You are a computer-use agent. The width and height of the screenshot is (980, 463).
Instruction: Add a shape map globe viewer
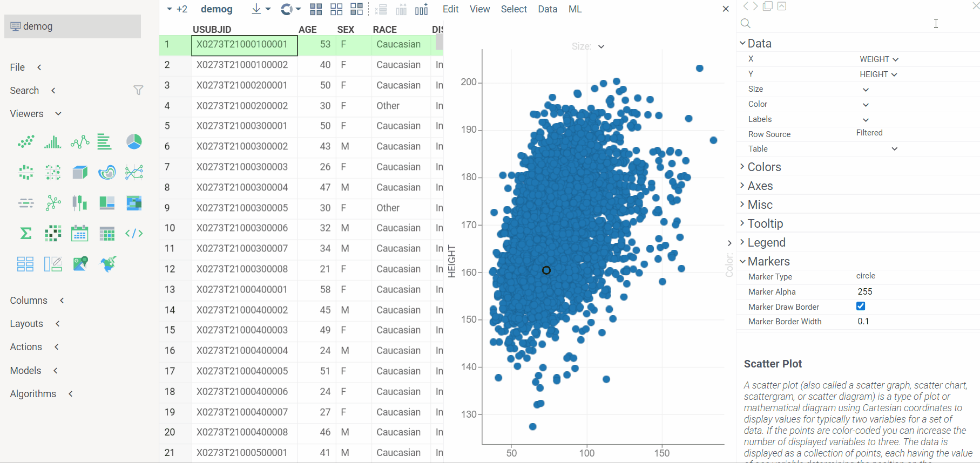tap(108, 264)
